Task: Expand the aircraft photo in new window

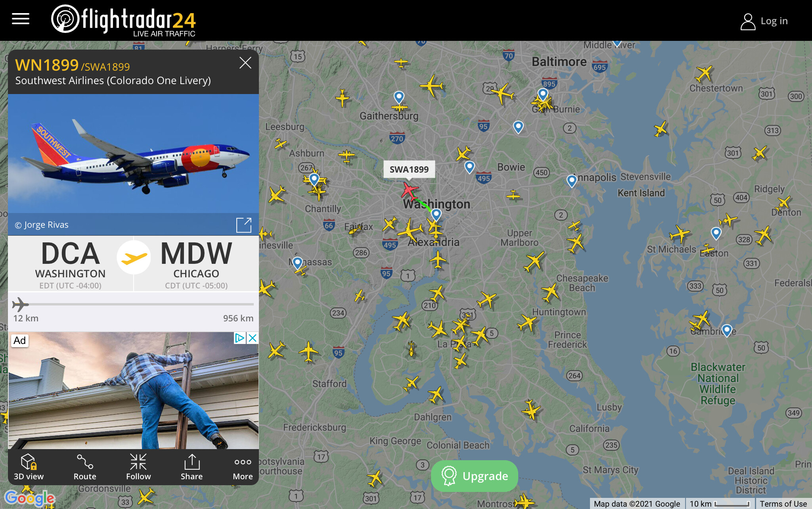Action: (x=244, y=225)
